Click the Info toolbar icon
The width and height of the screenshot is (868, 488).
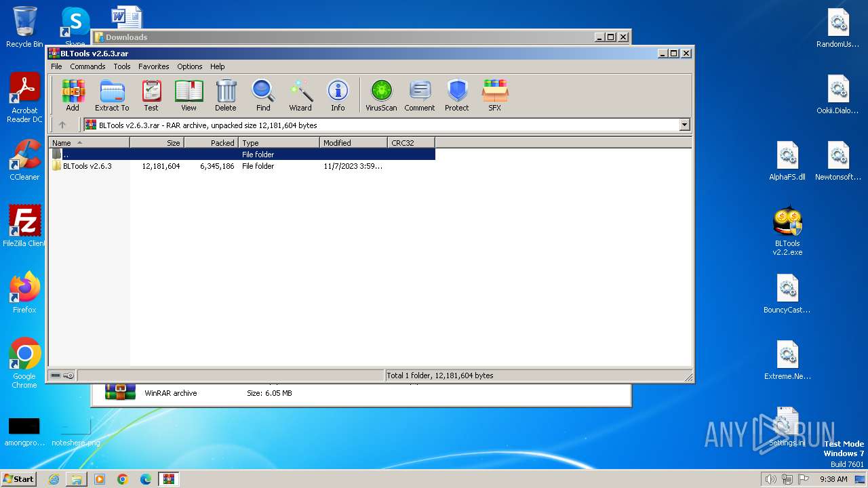click(338, 95)
